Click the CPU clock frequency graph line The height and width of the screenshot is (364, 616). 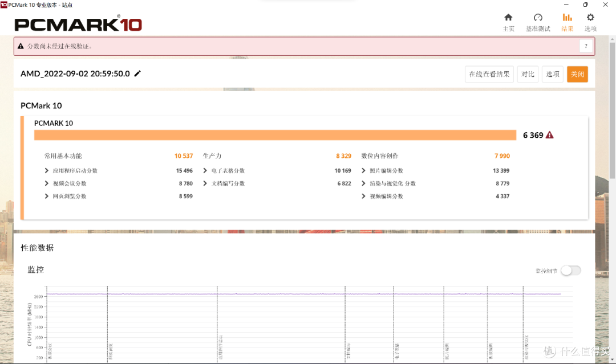(303, 294)
